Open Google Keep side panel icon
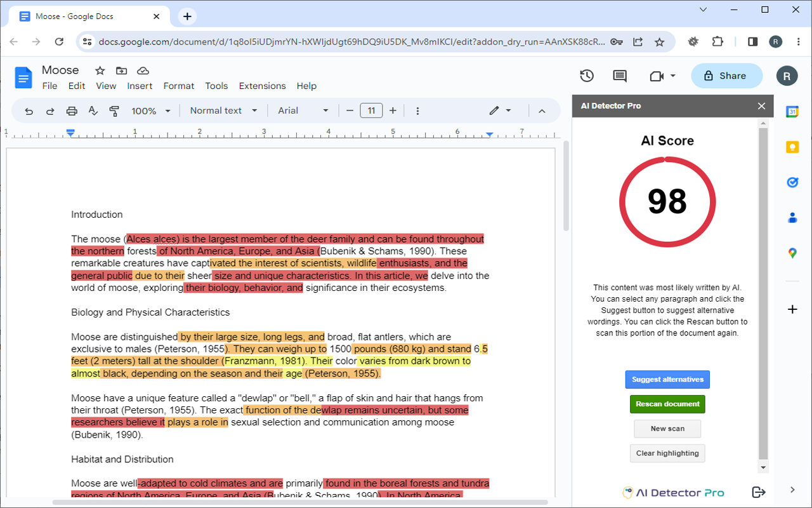Viewport: 812px width, 508px height. (x=792, y=147)
